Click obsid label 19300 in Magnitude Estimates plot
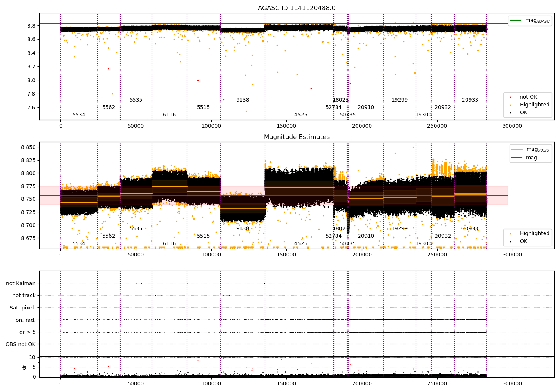The height and width of the screenshot is (392, 560). pyautogui.click(x=423, y=244)
